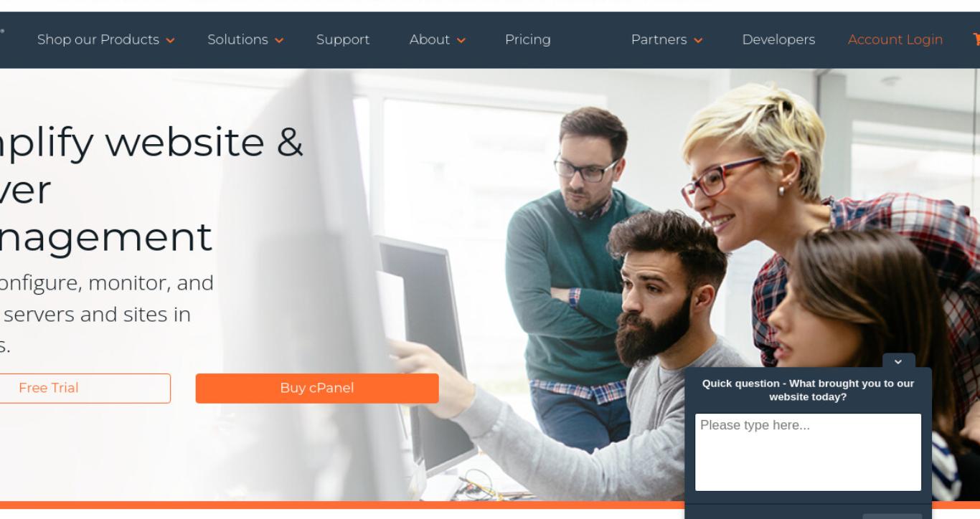980x519 pixels.
Task: Select the Partners menu label
Action: [659, 39]
